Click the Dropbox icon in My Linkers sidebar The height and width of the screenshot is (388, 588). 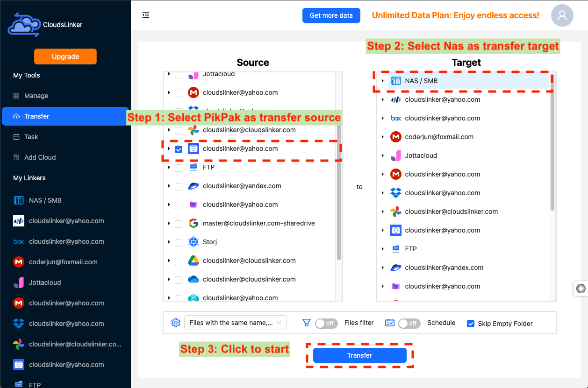coord(19,324)
